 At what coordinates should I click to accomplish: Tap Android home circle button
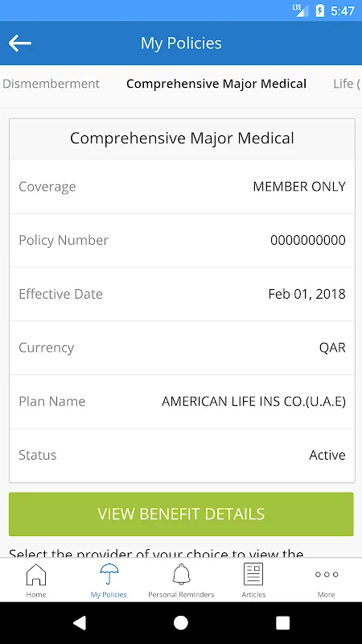[181, 622]
